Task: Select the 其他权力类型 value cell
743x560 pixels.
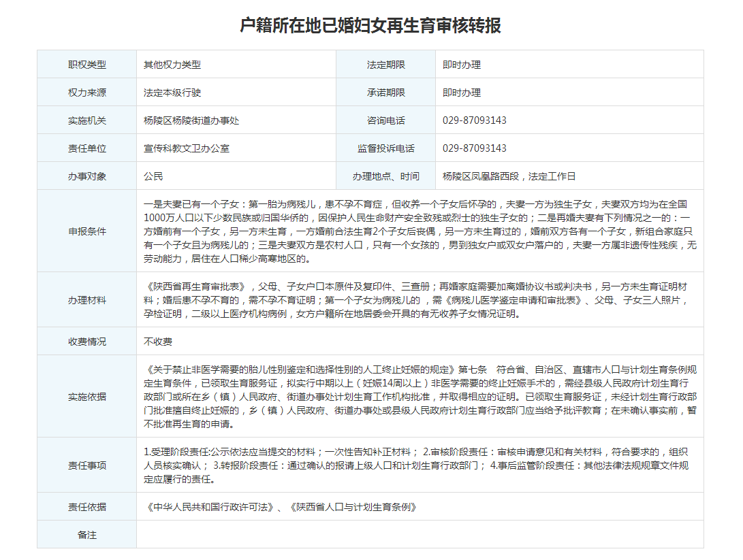Action: [x=172, y=65]
